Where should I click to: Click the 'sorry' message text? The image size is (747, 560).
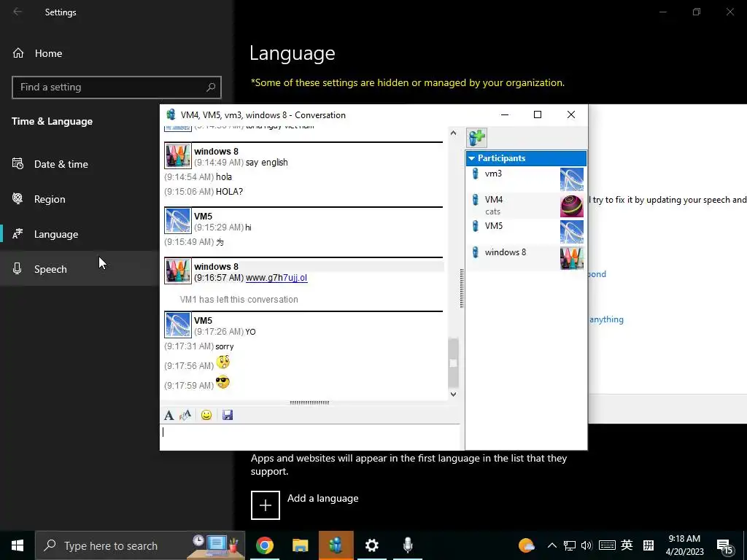tap(225, 346)
